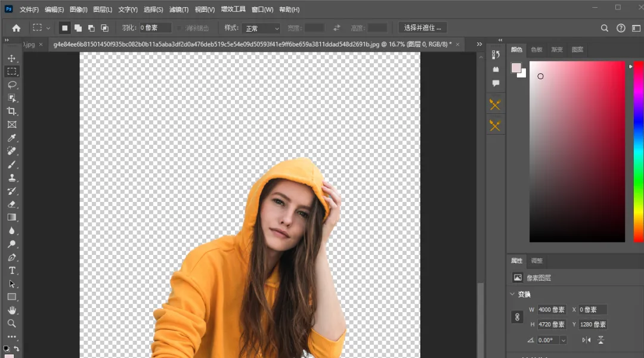This screenshot has width=644, height=358.
Task: Open the 滤镜 (Filter) menu
Action: click(178, 10)
